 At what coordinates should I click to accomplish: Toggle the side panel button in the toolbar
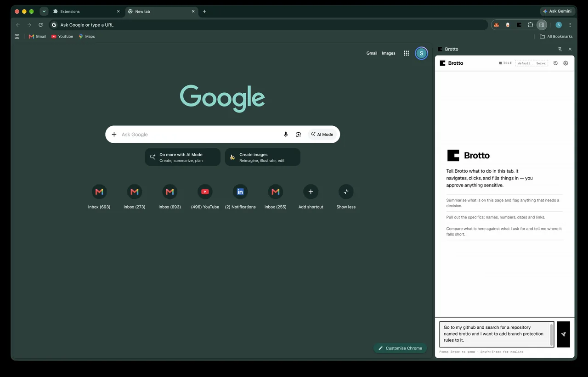[x=542, y=25]
